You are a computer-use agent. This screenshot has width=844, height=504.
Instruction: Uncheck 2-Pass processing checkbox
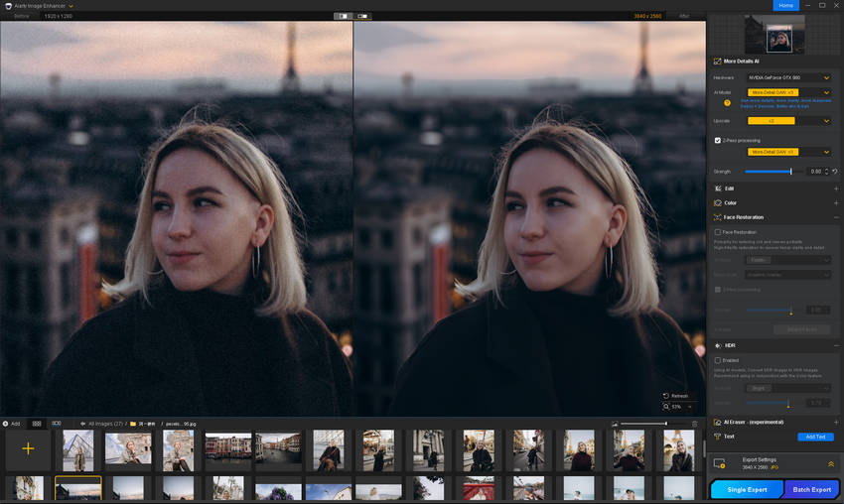(x=718, y=141)
